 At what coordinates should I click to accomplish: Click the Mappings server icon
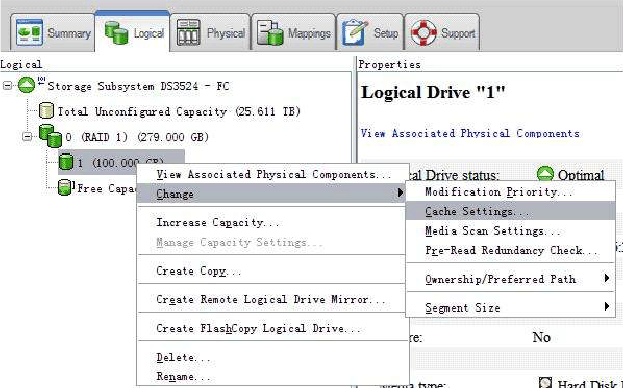270,33
